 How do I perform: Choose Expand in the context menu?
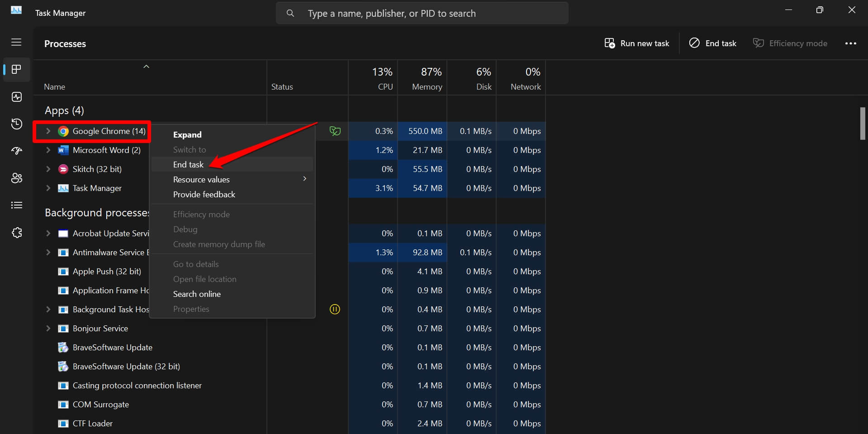(232, 135)
